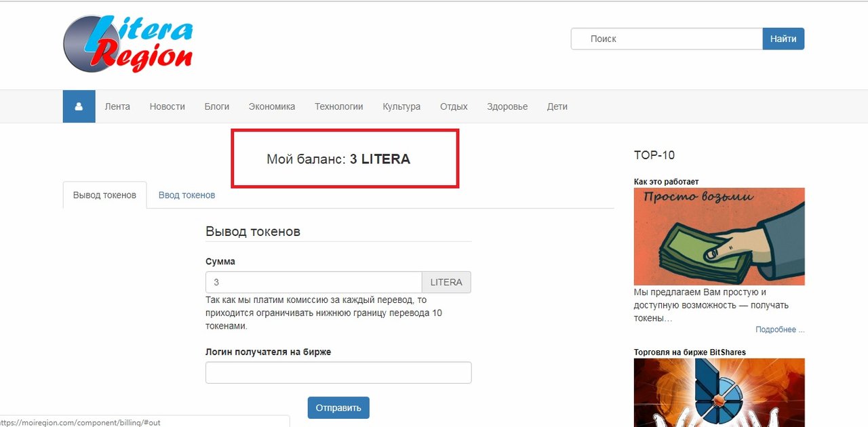Click the commission notice text below amount
This screenshot has height=427, width=868.
pyautogui.click(x=324, y=312)
